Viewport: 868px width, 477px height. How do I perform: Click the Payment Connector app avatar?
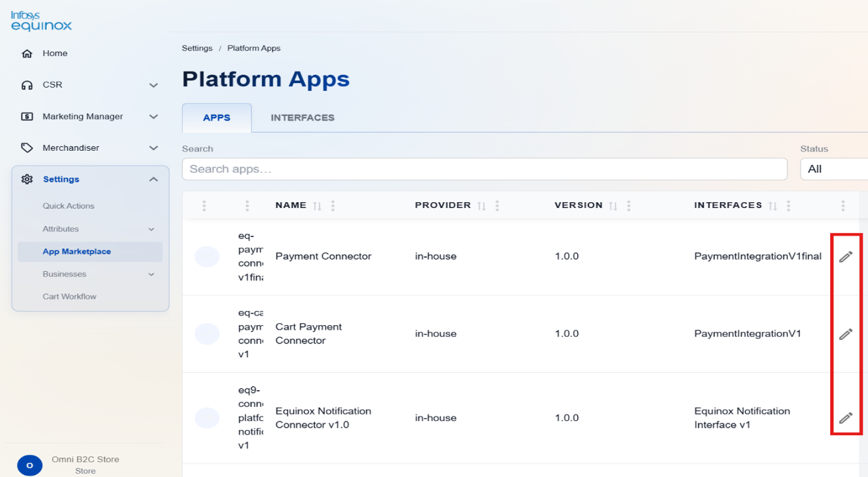tap(207, 257)
